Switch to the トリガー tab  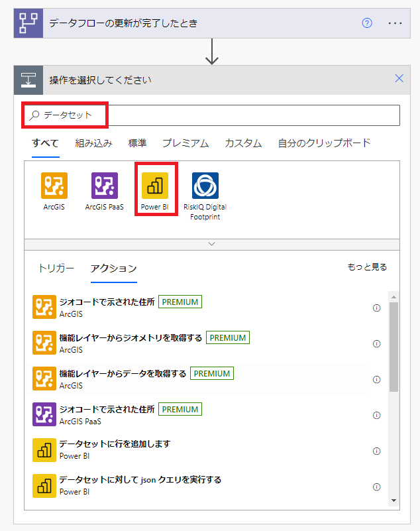[x=56, y=268]
